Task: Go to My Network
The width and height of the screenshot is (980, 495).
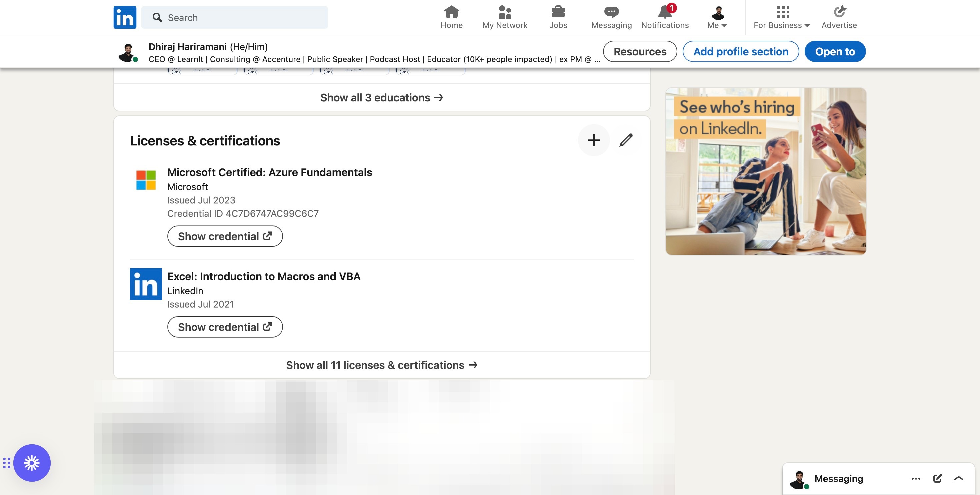Action: tap(504, 17)
